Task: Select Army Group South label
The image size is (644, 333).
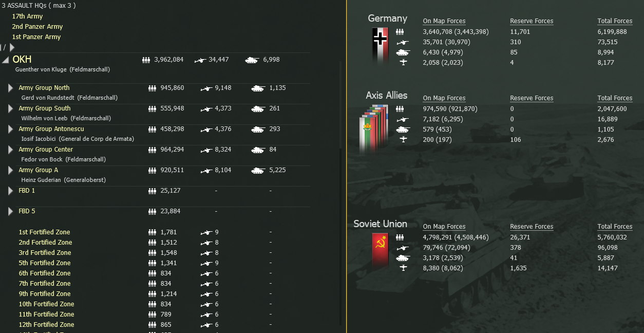Action: (45, 108)
